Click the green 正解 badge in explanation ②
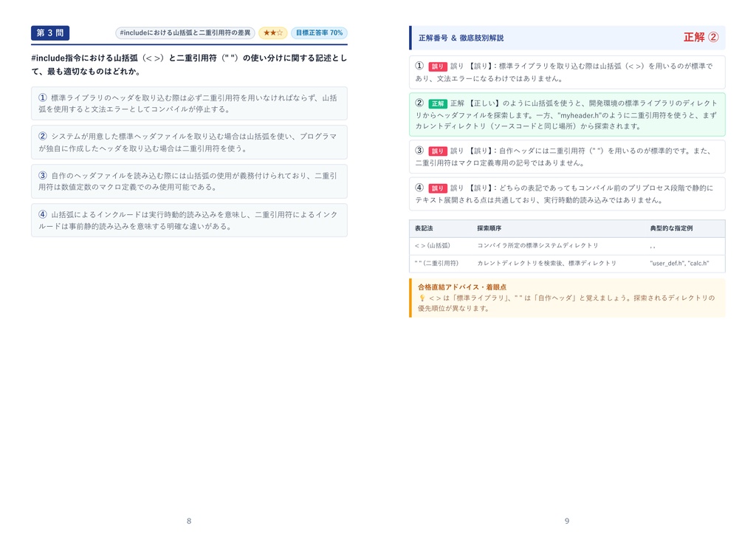Image resolution: width=756 pixels, height=537 pixels. [437, 103]
